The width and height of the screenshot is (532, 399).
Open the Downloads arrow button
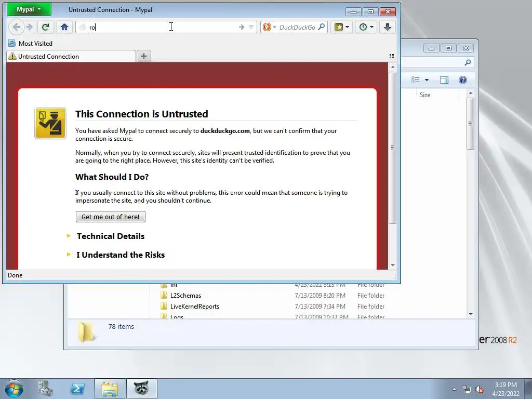(387, 27)
